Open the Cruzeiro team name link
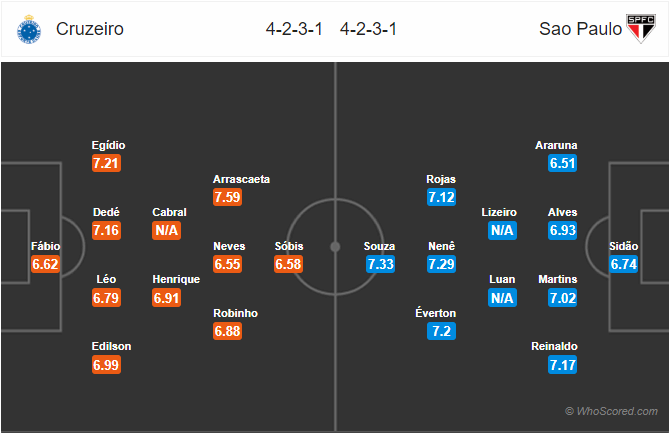The image size is (670, 433). pyautogui.click(x=90, y=29)
